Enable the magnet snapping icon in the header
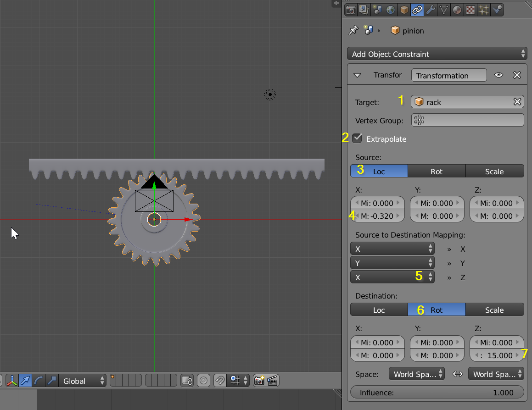This screenshot has width=532, height=410. [x=220, y=380]
